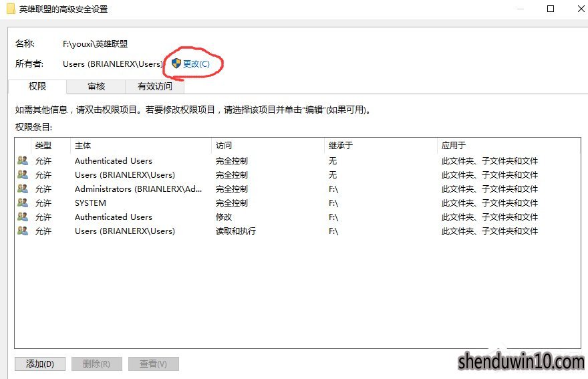Sort by the 主体 column header
Viewport: 588px width, 379px height.
point(141,146)
